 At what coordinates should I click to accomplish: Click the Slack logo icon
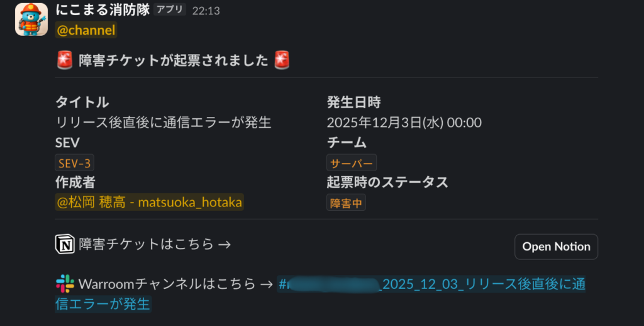[x=65, y=283]
